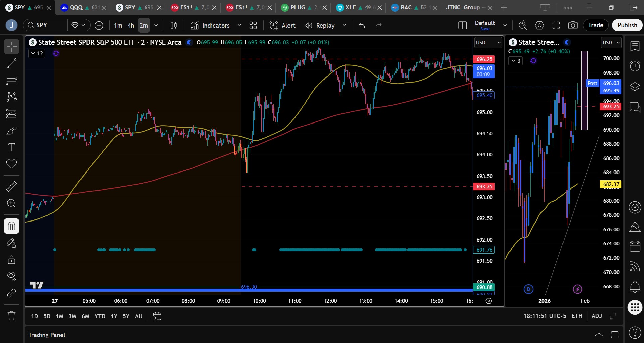
Task: Publish the chart idea
Action: pos(627,25)
